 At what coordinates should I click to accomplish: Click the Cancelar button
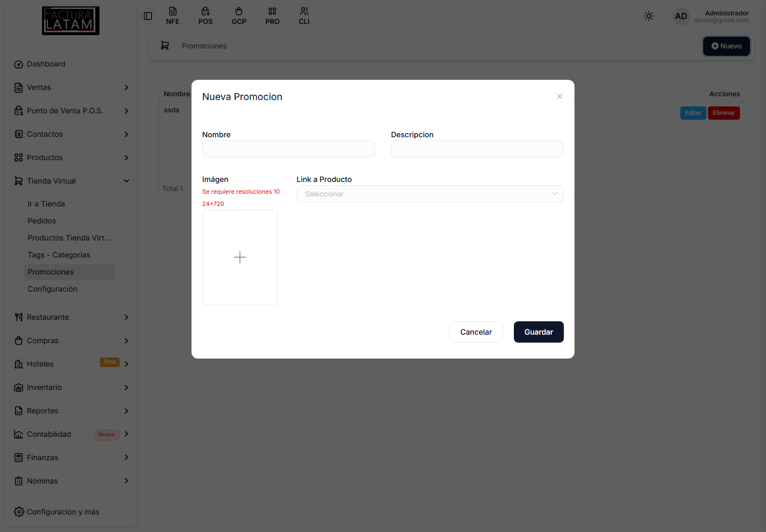(476, 332)
